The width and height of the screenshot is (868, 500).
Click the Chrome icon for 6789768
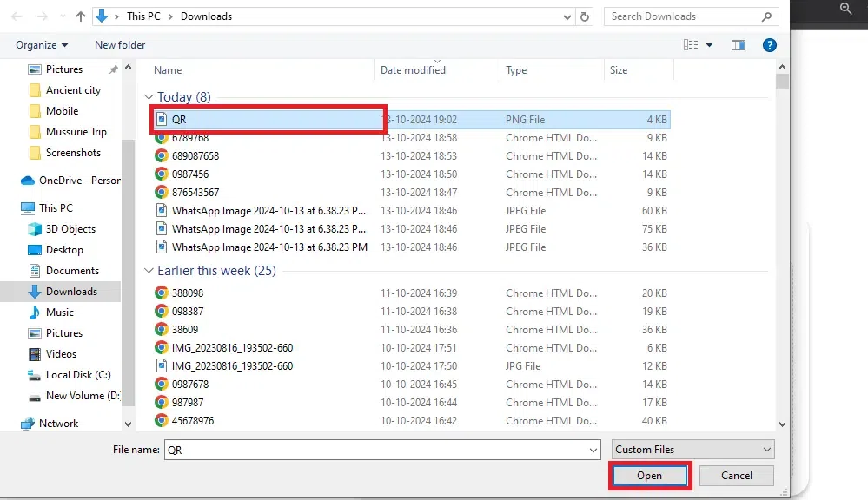point(161,138)
